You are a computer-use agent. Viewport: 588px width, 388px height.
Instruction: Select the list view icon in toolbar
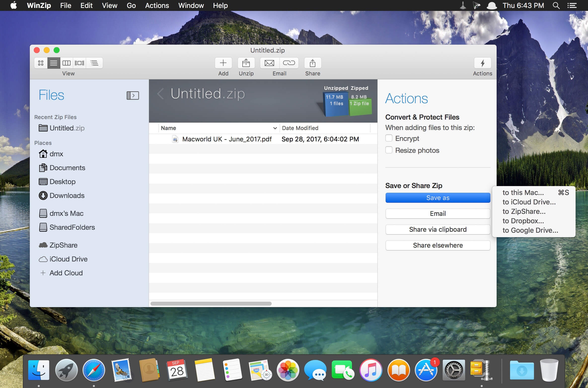pos(53,62)
